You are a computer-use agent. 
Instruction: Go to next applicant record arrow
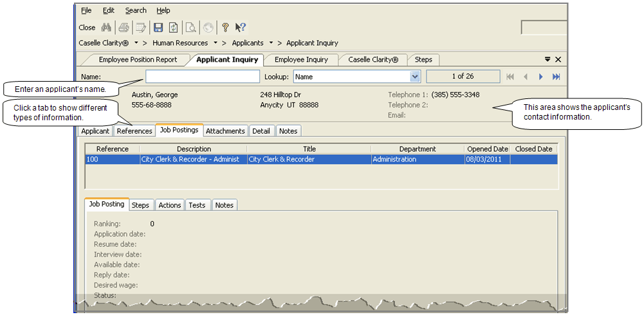(541, 77)
